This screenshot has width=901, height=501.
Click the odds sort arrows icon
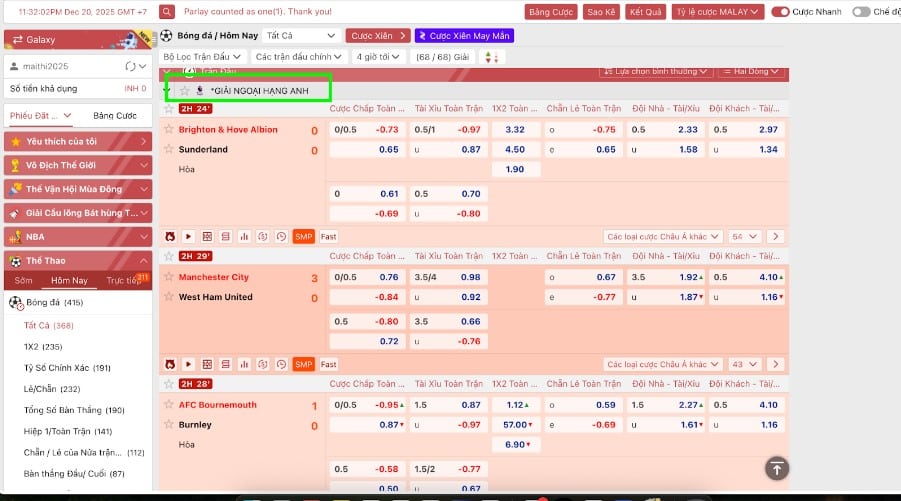click(x=491, y=57)
